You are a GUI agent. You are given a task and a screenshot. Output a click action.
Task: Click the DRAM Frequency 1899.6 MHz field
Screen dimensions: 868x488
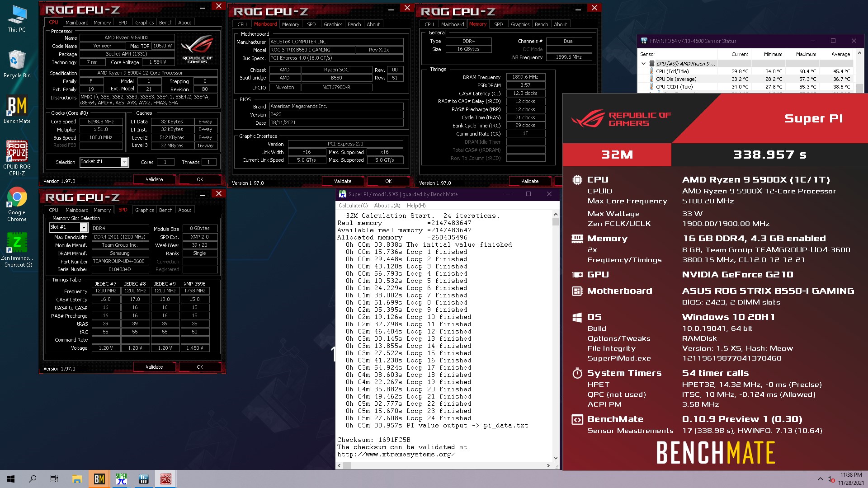pyautogui.click(x=525, y=77)
